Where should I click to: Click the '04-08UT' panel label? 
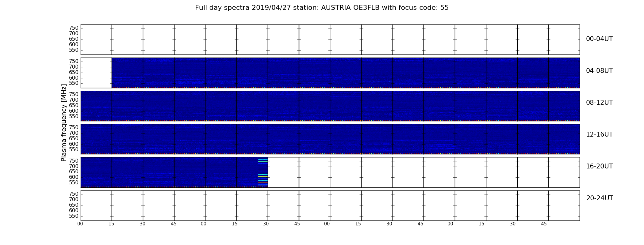click(599, 71)
